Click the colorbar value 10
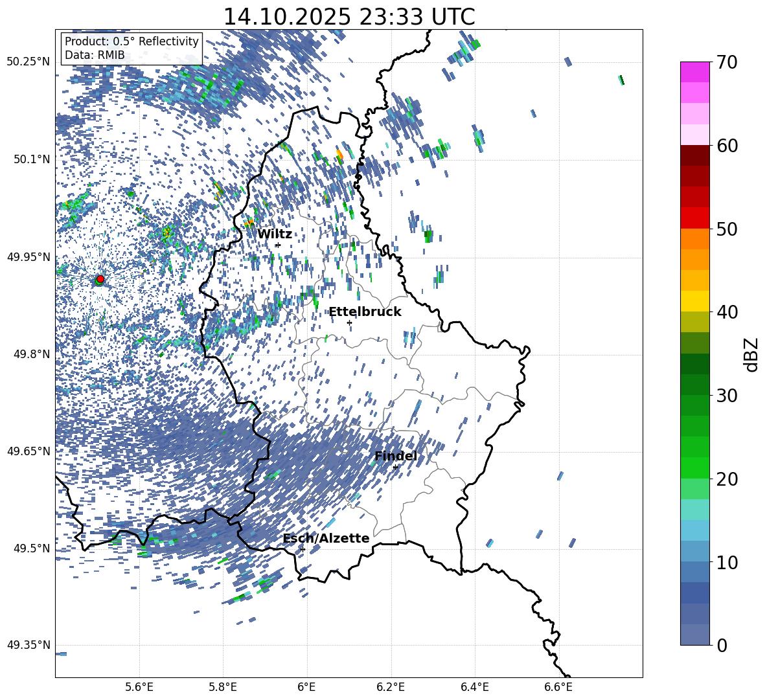Image resolution: width=767 pixels, height=700 pixels. pos(727,562)
